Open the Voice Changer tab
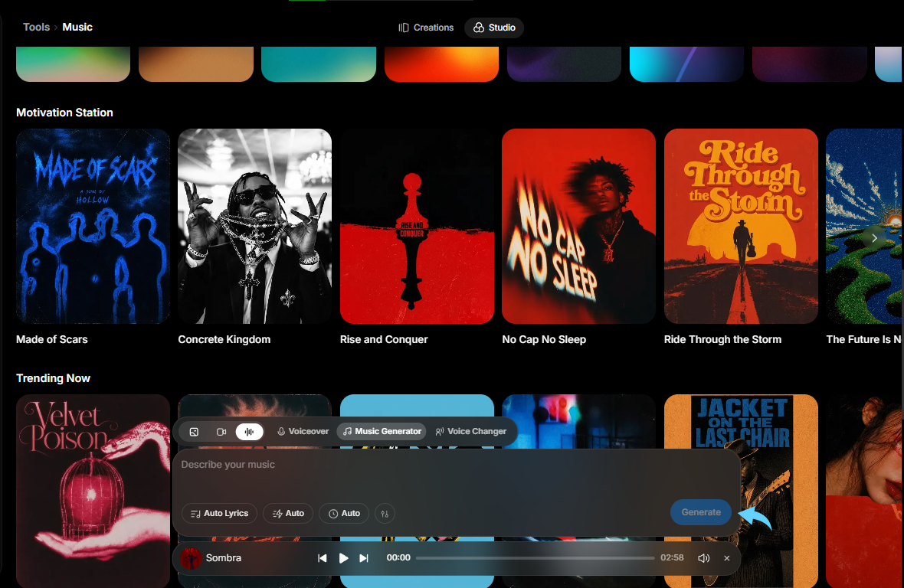This screenshot has height=588, width=904. pyautogui.click(x=471, y=431)
